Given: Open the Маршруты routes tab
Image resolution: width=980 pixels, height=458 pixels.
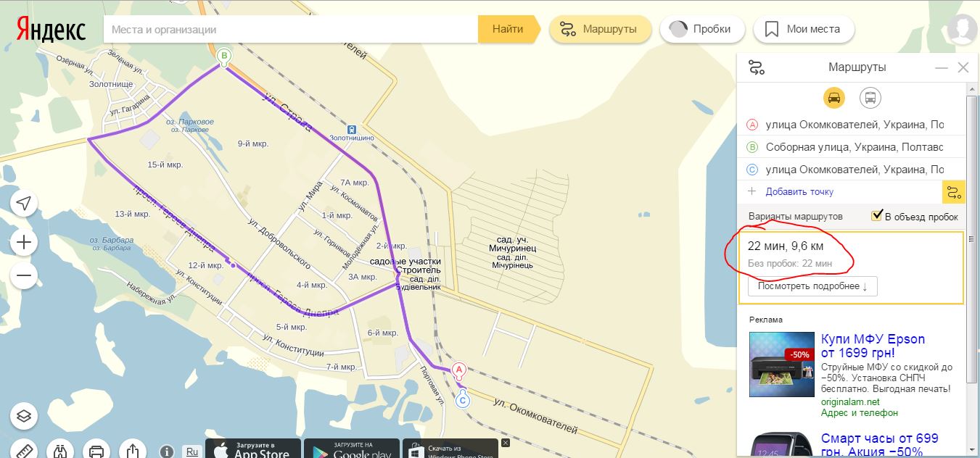Looking at the screenshot, I should (600, 30).
